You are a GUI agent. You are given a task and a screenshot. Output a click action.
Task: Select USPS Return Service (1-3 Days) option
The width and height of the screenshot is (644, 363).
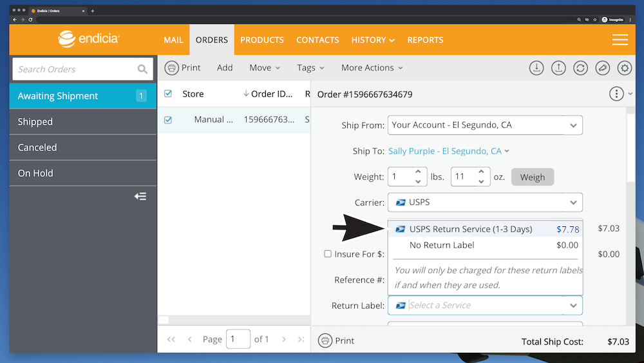pos(486,229)
